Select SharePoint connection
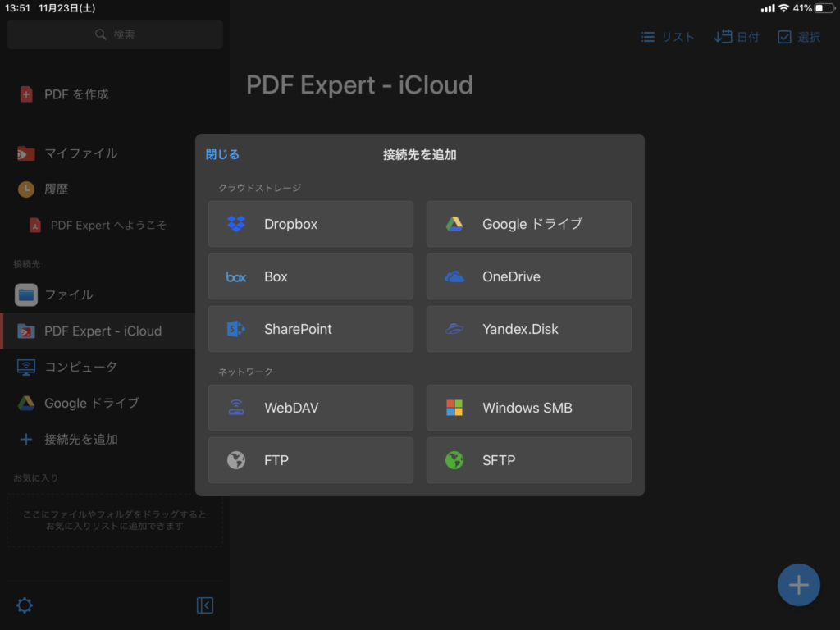Viewport: 840px width, 630px height. click(x=311, y=329)
